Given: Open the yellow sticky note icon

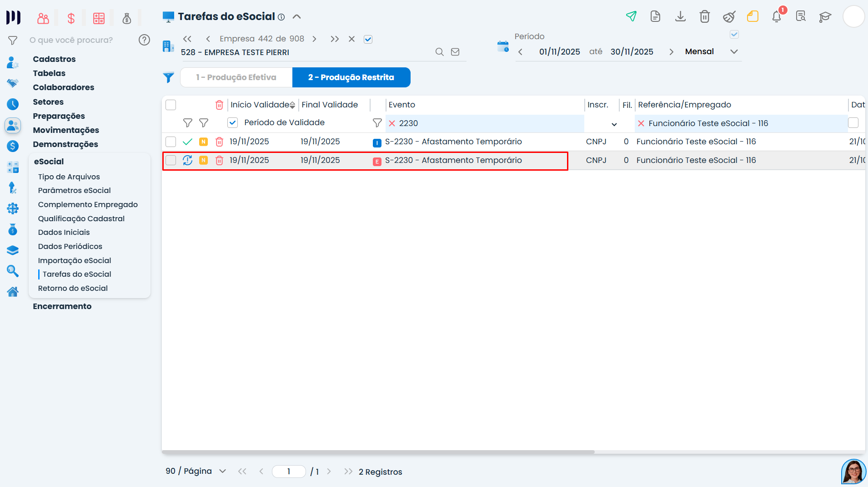Looking at the screenshot, I should [753, 16].
